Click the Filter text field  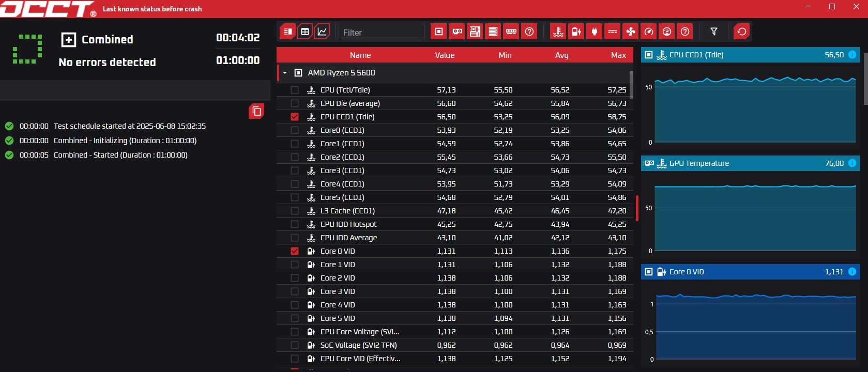(x=380, y=33)
